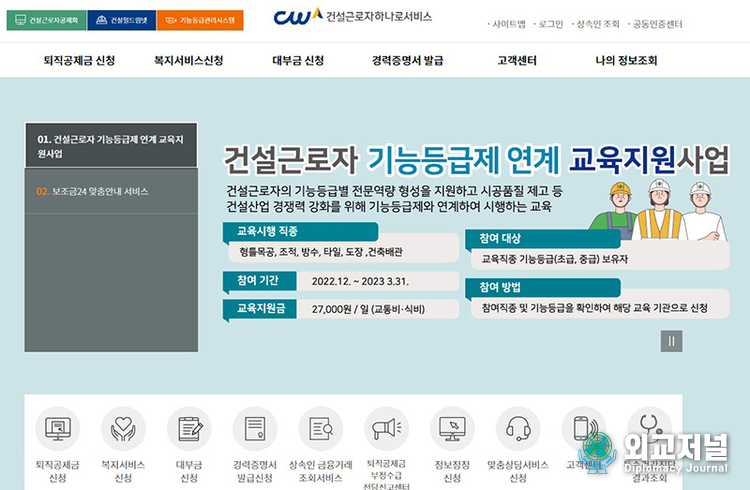Open the 고객센터 phone icon
This screenshot has width=750, height=490.
584,429
